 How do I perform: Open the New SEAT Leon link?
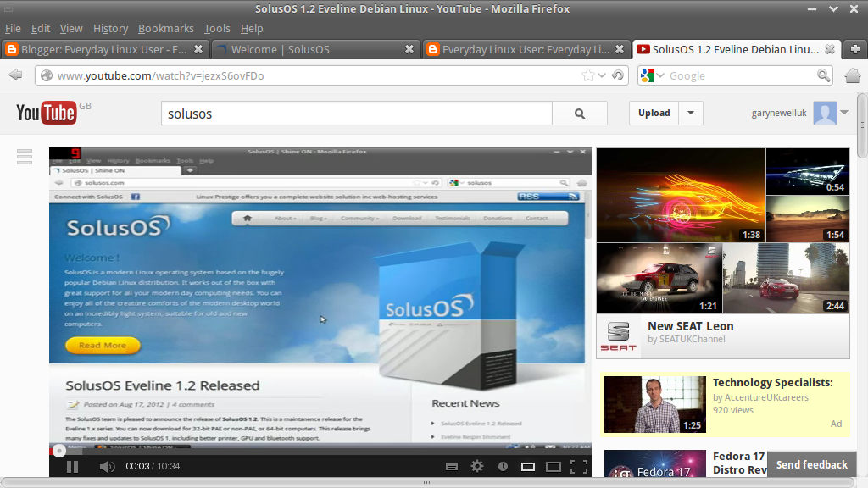click(690, 326)
